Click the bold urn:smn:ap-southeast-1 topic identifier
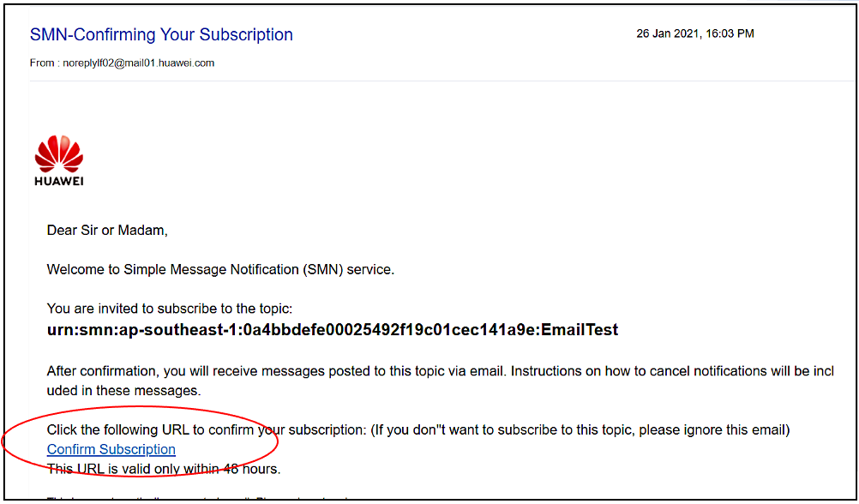Image resolution: width=859 pixels, height=504 pixels. click(333, 330)
